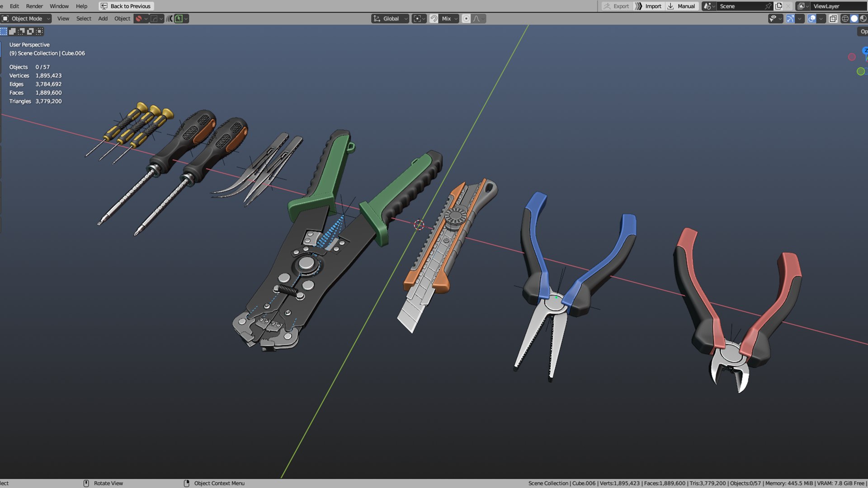Choose the Subtract selection mode icon

(x=21, y=31)
